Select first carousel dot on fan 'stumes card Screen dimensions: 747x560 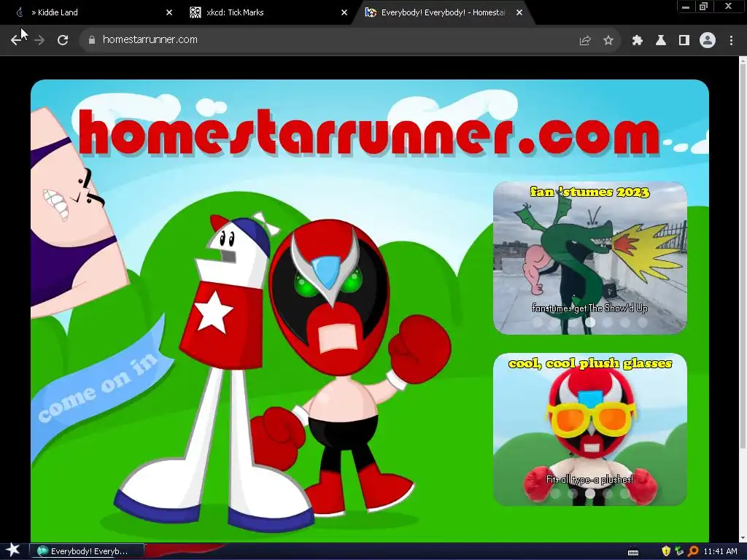point(538,322)
